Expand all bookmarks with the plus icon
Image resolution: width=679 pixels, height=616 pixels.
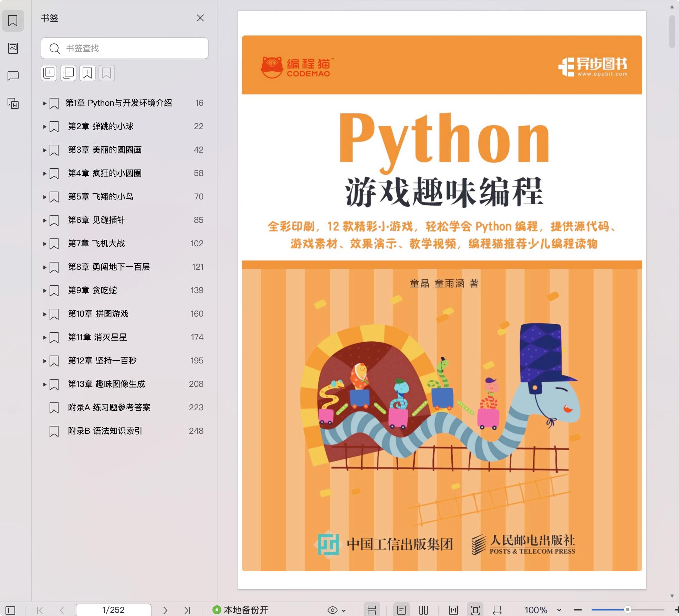(x=49, y=73)
